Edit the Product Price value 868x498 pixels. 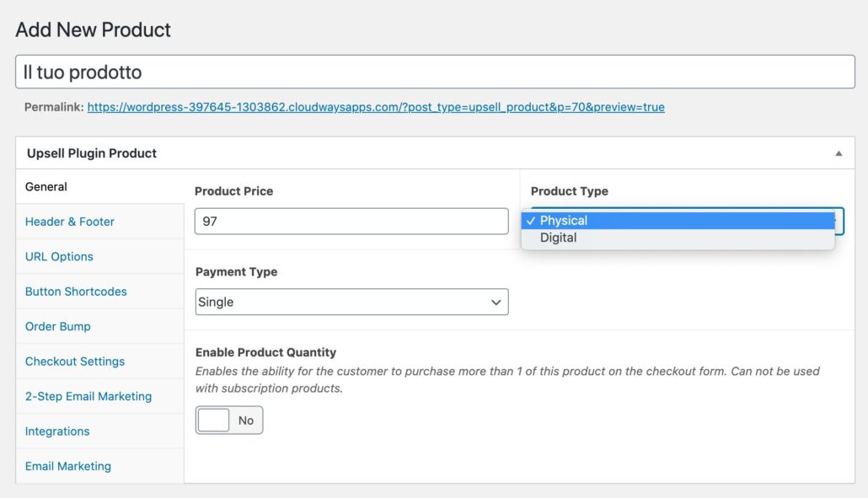click(x=351, y=221)
